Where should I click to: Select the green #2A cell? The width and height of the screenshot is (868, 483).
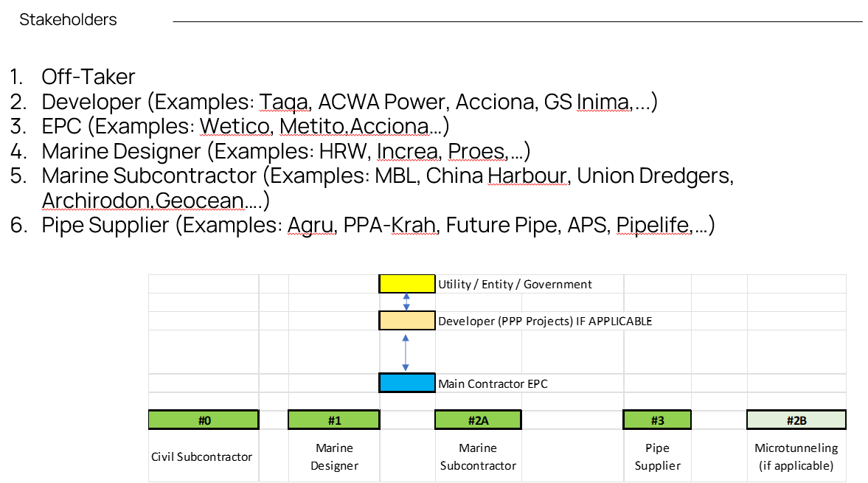click(479, 420)
